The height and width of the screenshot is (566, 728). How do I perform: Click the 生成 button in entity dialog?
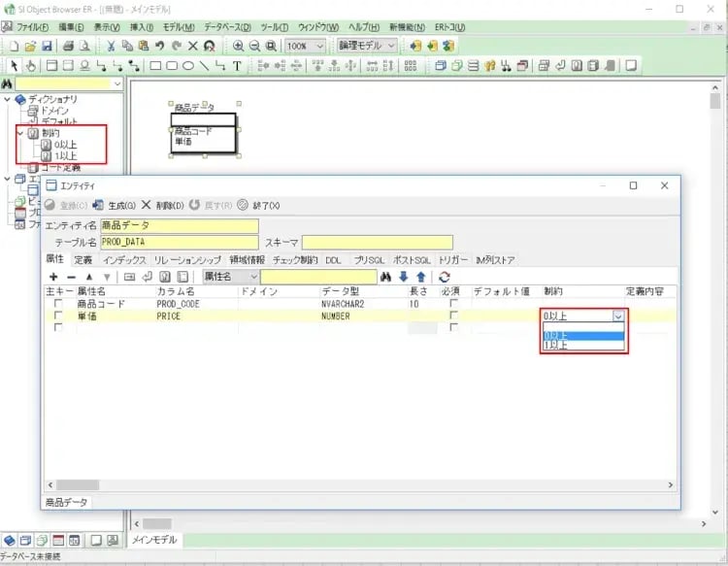point(116,205)
